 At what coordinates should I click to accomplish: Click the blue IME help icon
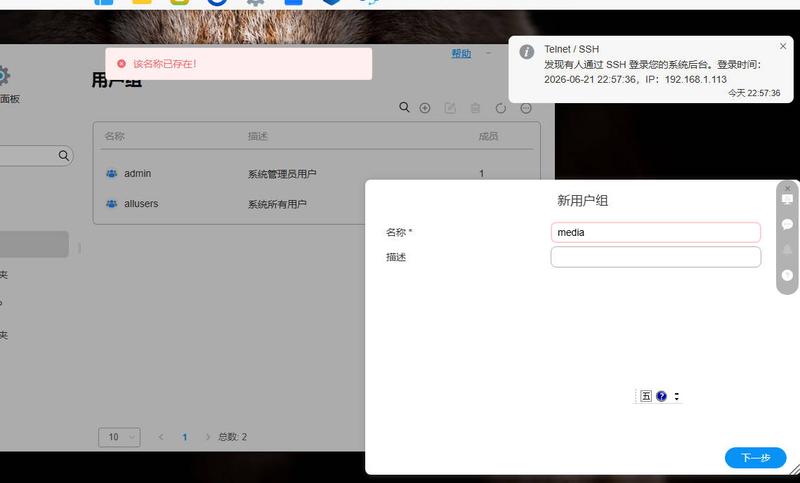[661, 396]
